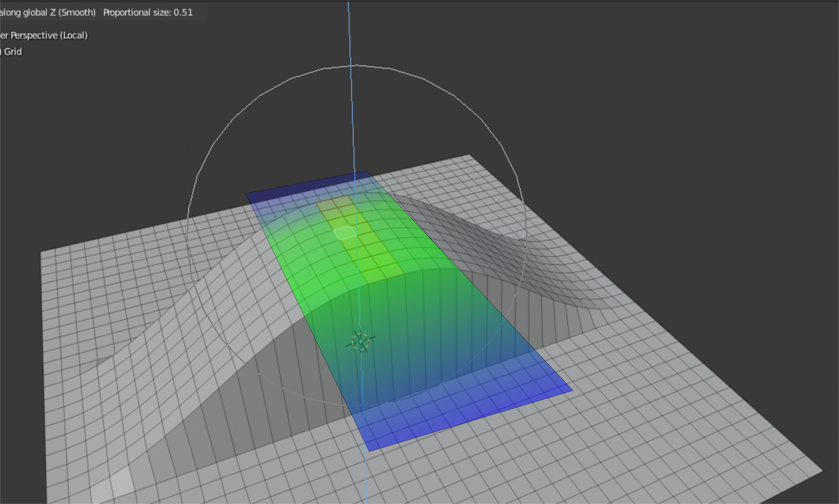
Task: Click the 3D cursor crosshair
Action: 360,341
